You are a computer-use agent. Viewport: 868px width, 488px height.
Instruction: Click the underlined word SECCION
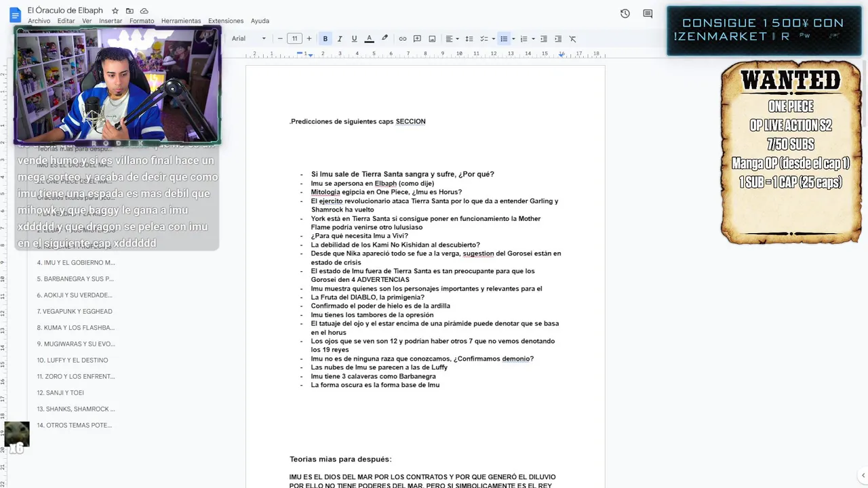click(x=411, y=121)
